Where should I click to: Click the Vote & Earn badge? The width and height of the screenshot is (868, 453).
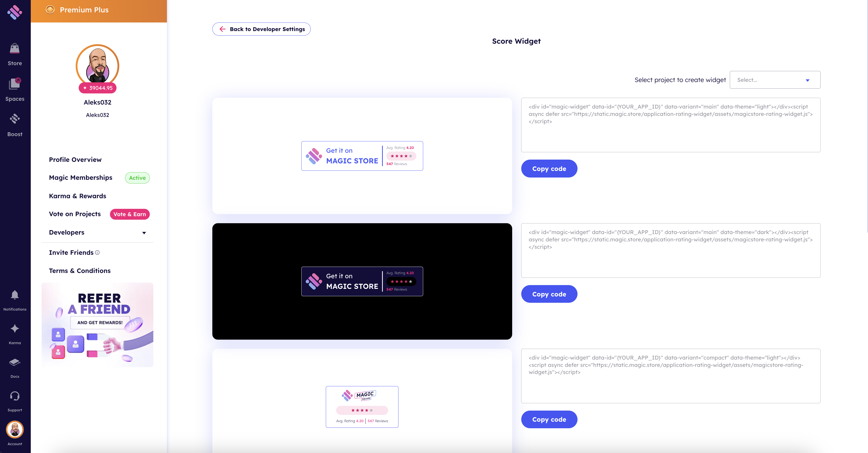coord(130,214)
